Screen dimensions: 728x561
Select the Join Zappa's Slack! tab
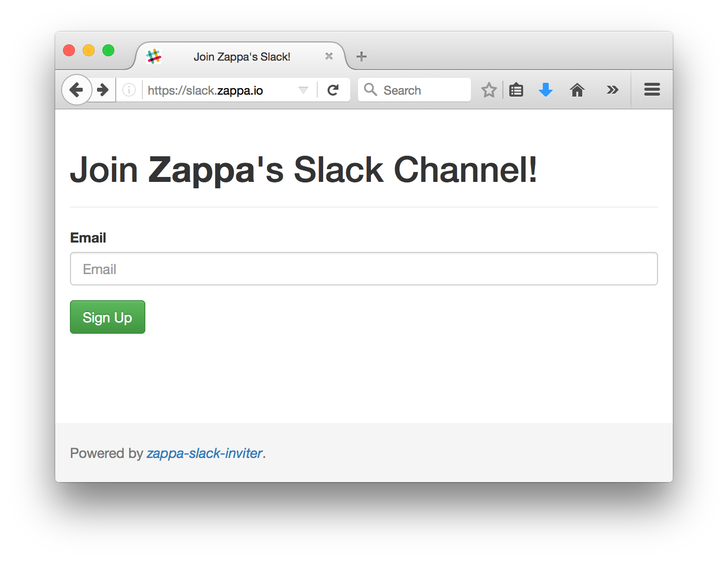tap(241, 57)
